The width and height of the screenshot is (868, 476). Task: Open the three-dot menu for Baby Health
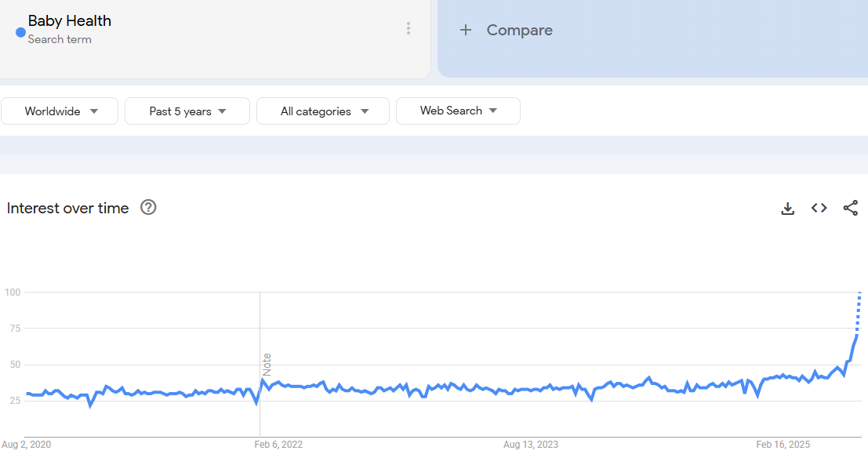pyautogui.click(x=409, y=29)
